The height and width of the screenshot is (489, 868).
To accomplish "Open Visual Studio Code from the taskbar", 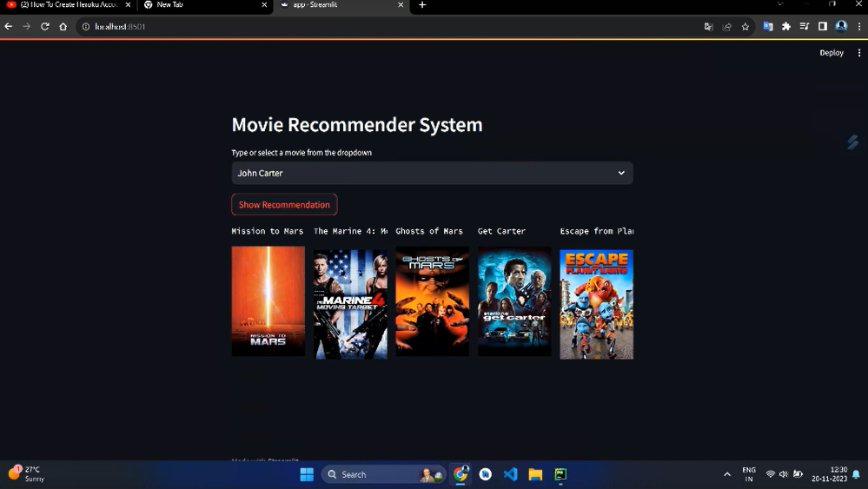I will (510, 474).
